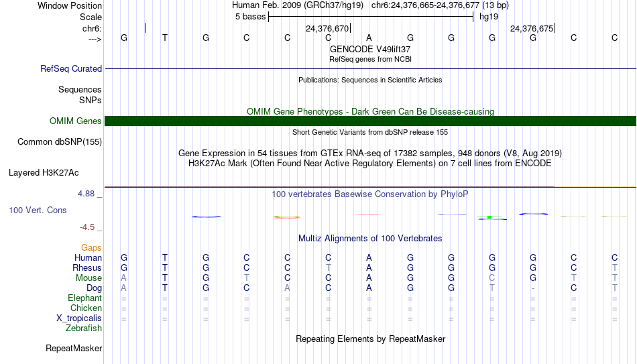Click the GENCODE V49lift37 track title

coord(370,49)
